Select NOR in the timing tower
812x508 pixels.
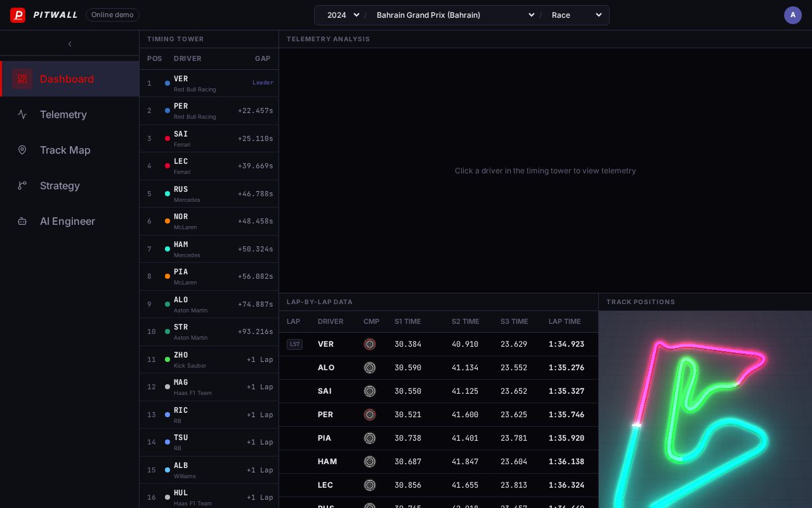point(209,221)
